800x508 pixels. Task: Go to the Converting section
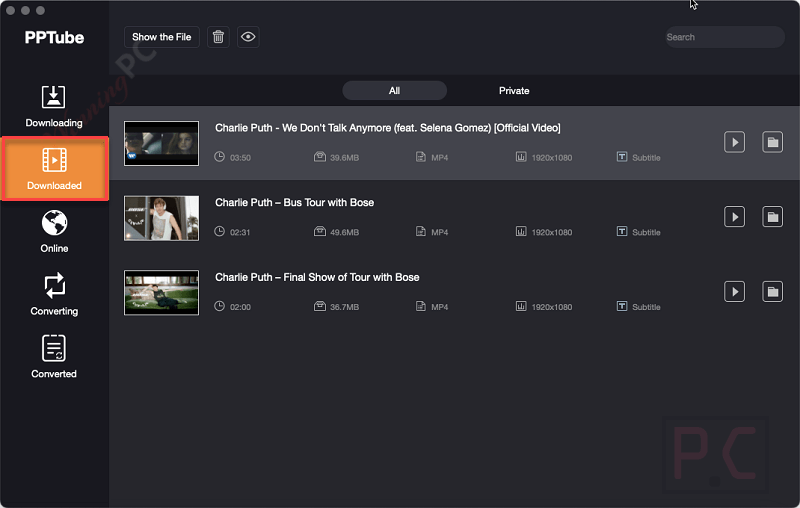(x=54, y=294)
